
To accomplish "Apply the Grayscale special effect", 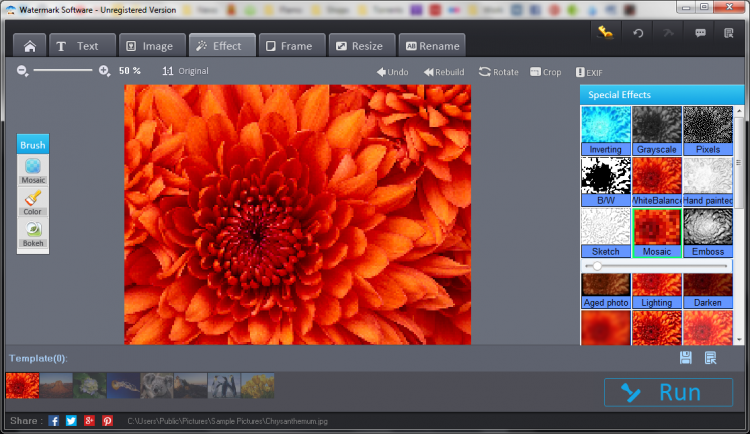I will click(x=657, y=130).
